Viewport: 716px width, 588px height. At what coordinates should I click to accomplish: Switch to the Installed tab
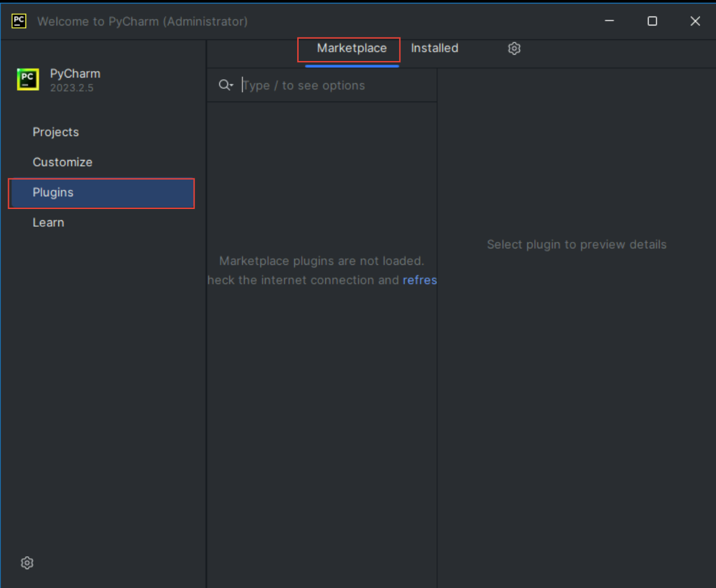(435, 48)
